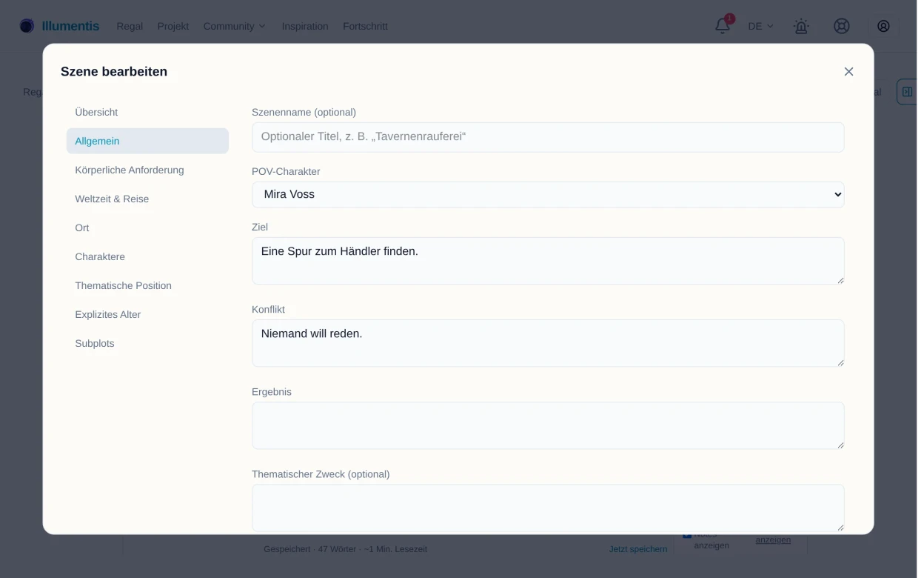Open the Charaktere section
Viewport: 924px width, 578px height.
pyautogui.click(x=147, y=256)
